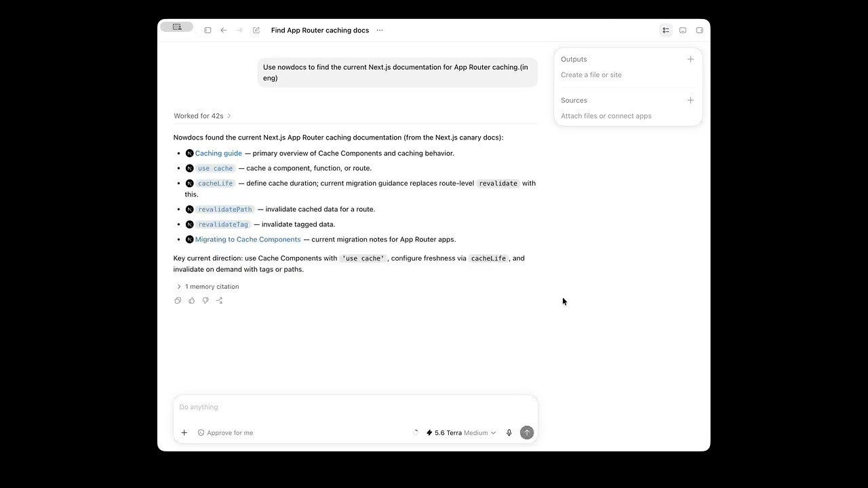Open the use cache docs link

coord(215,168)
